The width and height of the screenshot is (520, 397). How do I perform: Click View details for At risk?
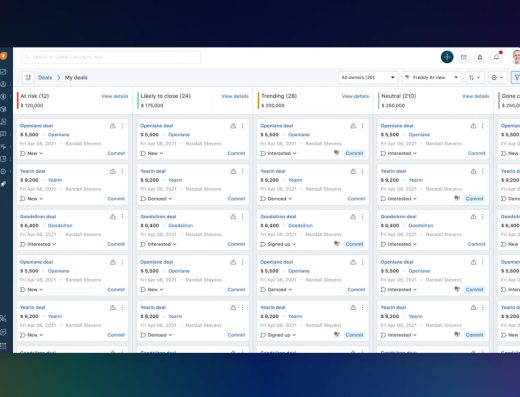click(115, 96)
